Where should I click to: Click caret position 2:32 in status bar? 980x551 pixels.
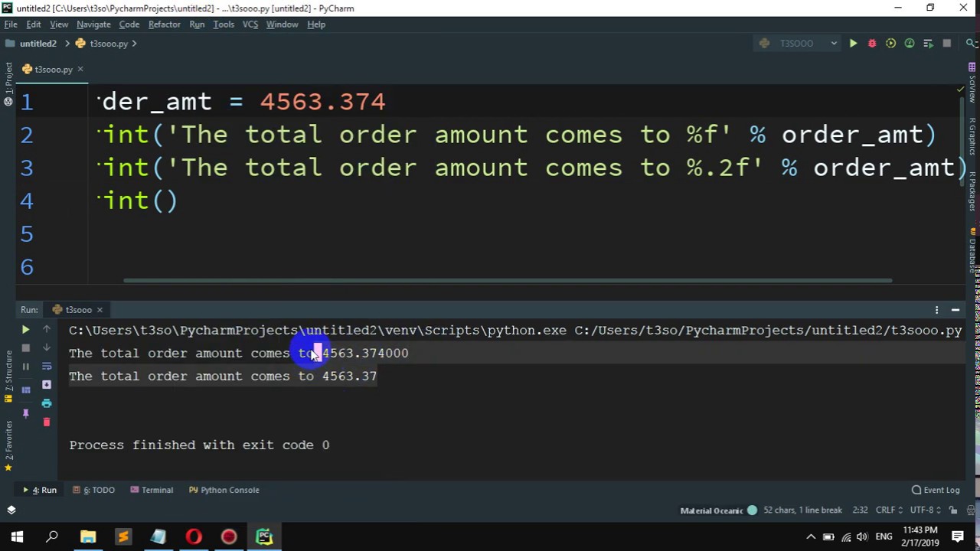click(x=860, y=510)
